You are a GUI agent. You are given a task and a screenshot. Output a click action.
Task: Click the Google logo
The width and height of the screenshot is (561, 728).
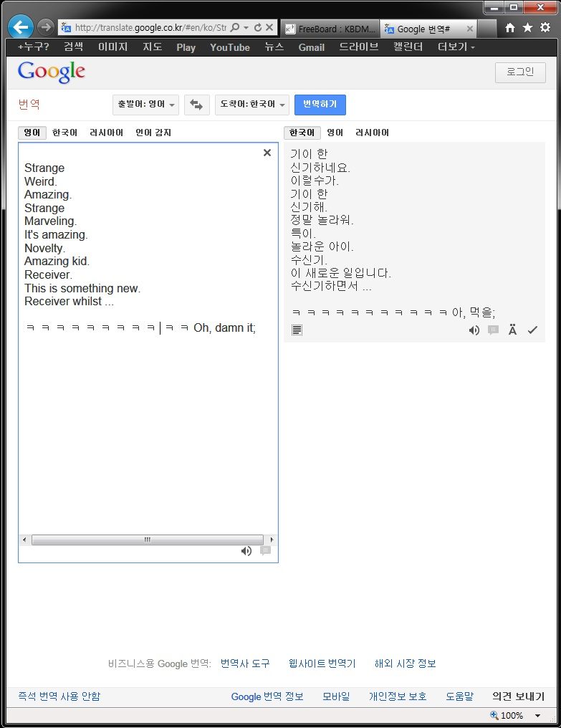52,72
